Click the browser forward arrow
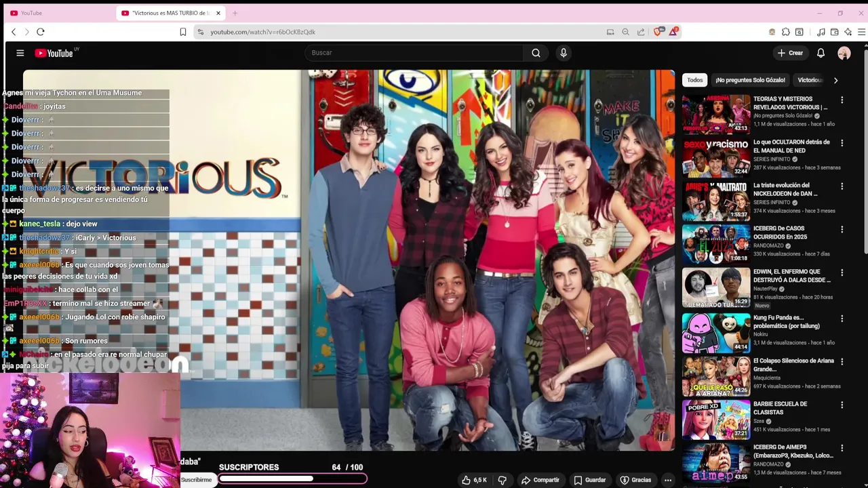 [27, 32]
